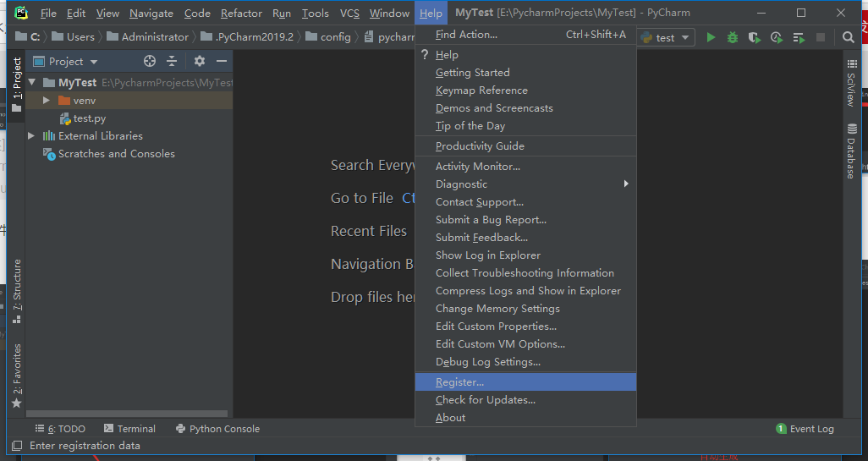
Task: Collapse the MyTest project root node
Action: 32,82
